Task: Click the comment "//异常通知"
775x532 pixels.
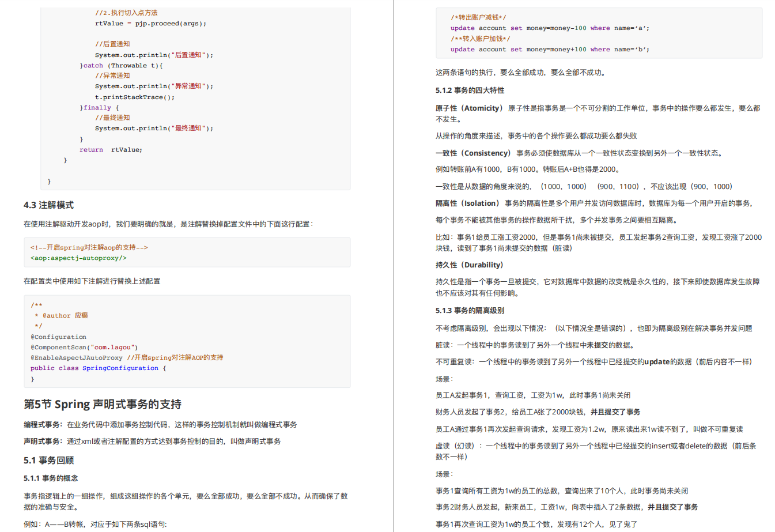Action: [112, 76]
